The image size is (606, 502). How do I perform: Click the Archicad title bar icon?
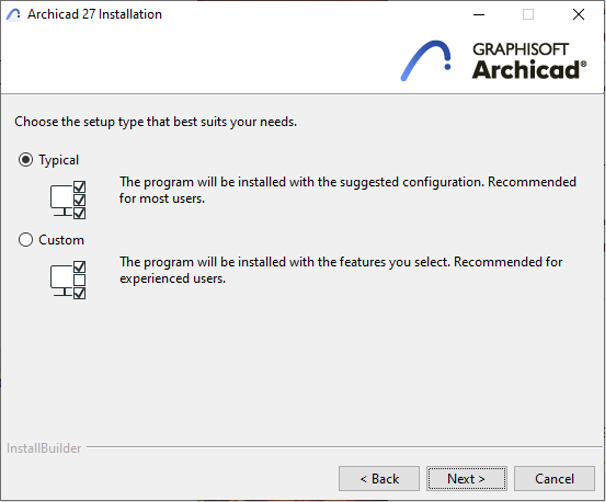tap(13, 15)
